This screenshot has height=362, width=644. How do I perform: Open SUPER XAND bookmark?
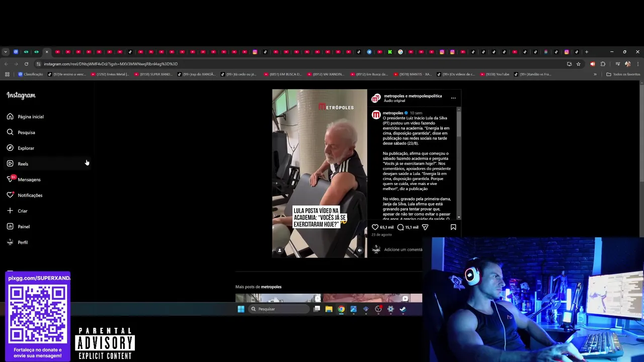(x=153, y=74)
